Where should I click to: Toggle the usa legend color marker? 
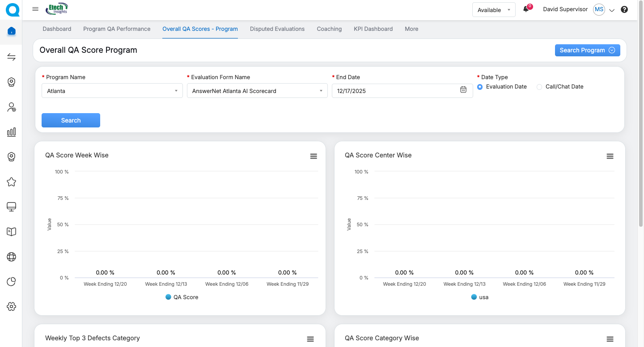(x=474, y=297)
